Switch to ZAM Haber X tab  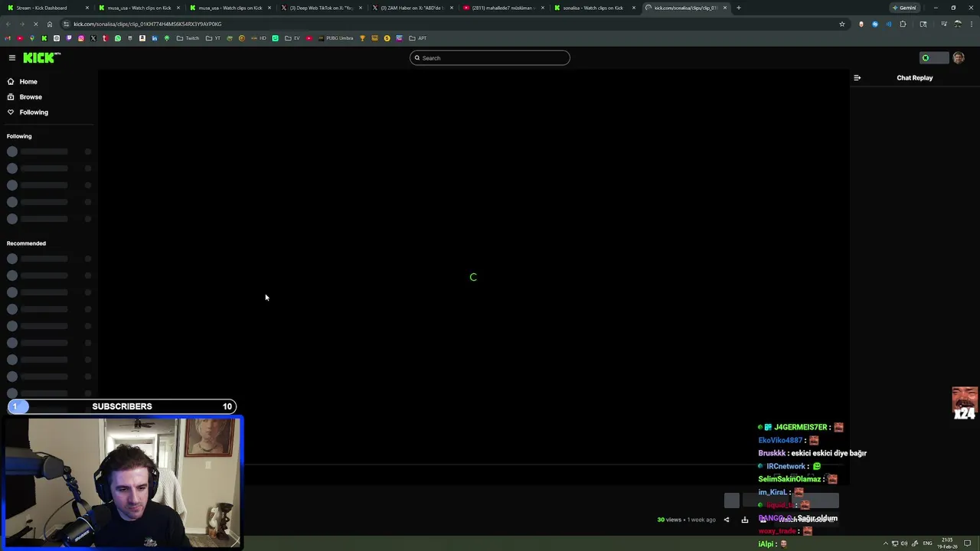tap(412, 8)
